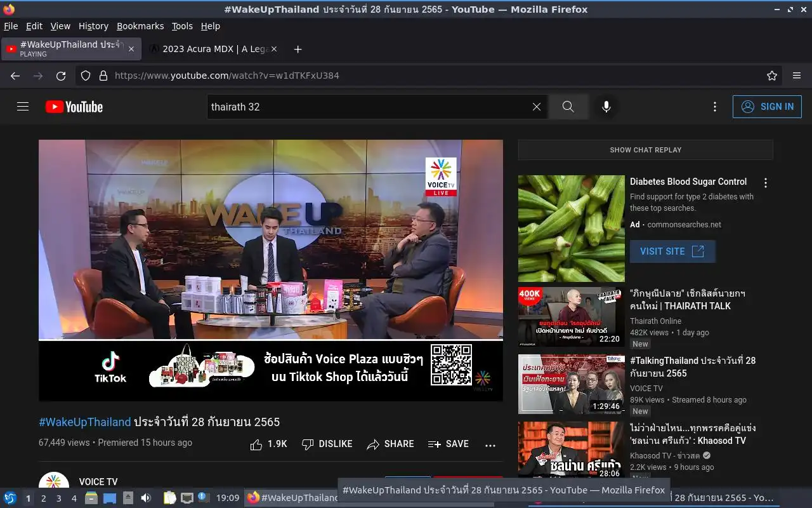
Task: Open Firefox application hamburger menu
Action: (797, 76)
